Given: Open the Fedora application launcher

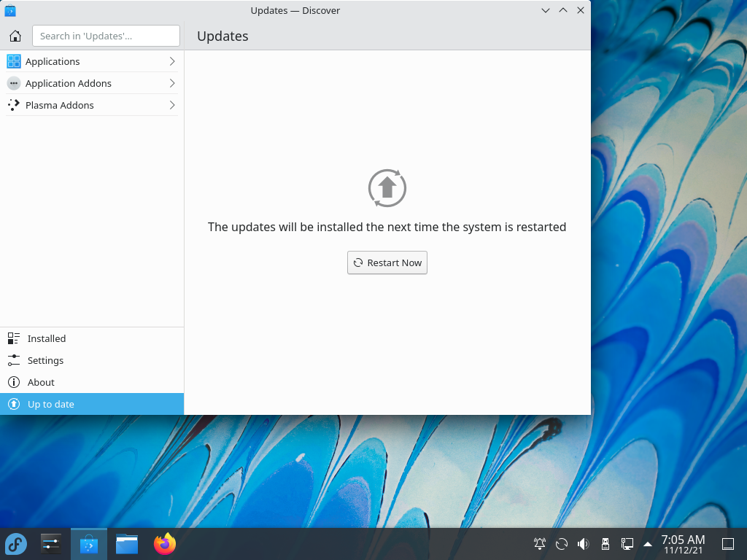Looking at the screenshot, I should pyautogui.click(x=16, y=544).
